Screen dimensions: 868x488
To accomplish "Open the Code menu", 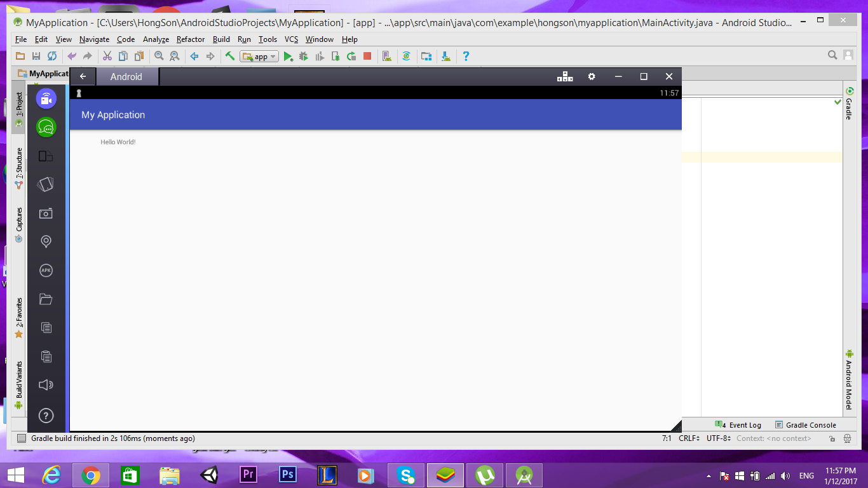I will pos(126,39).
